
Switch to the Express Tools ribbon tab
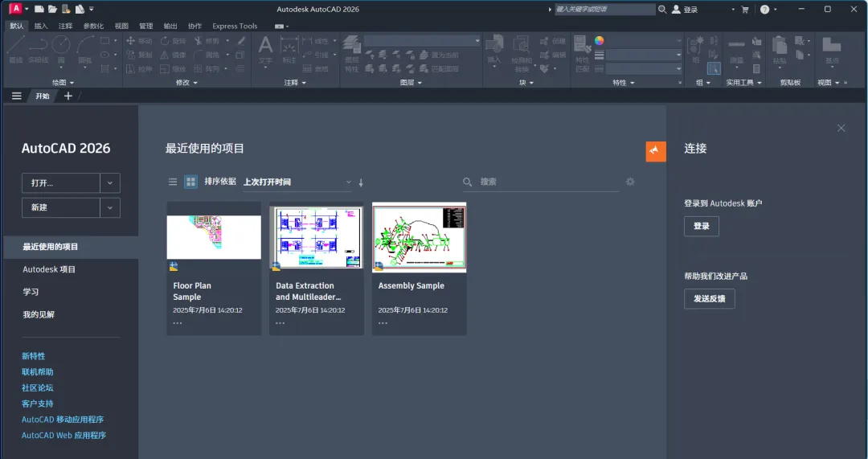(235, 26)
